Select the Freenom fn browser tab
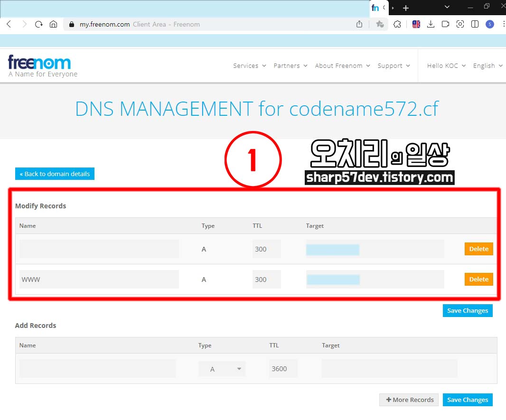Screen dimensions: 506x420 point(379,8)
